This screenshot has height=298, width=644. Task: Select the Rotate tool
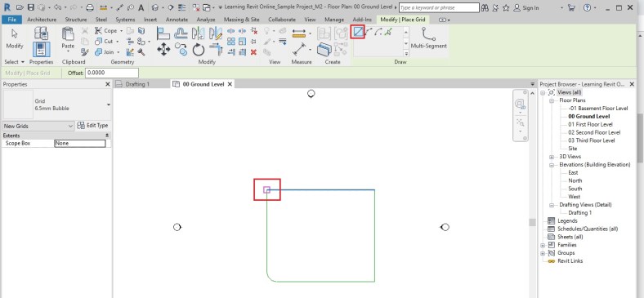(199, 50)
